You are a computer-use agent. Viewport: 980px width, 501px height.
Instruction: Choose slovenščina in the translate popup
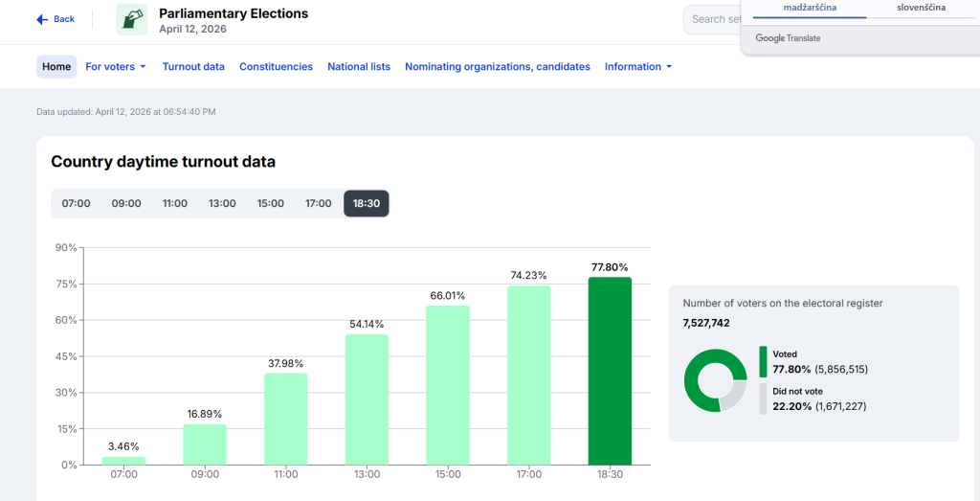921,8
